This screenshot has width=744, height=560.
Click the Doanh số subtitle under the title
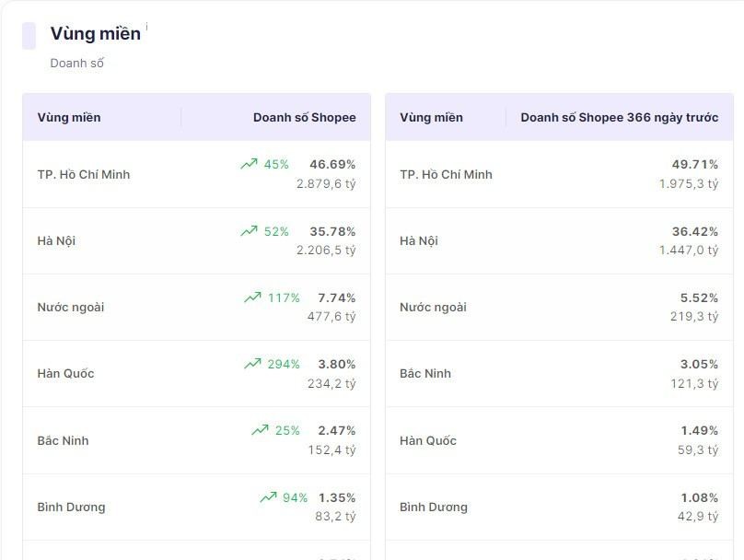(x=76, y=64)
